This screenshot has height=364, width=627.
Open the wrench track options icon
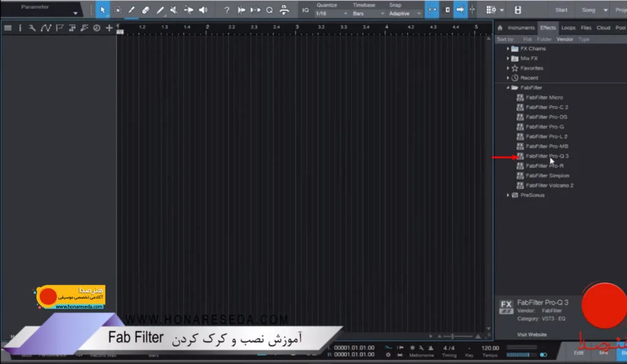[32, 28]
